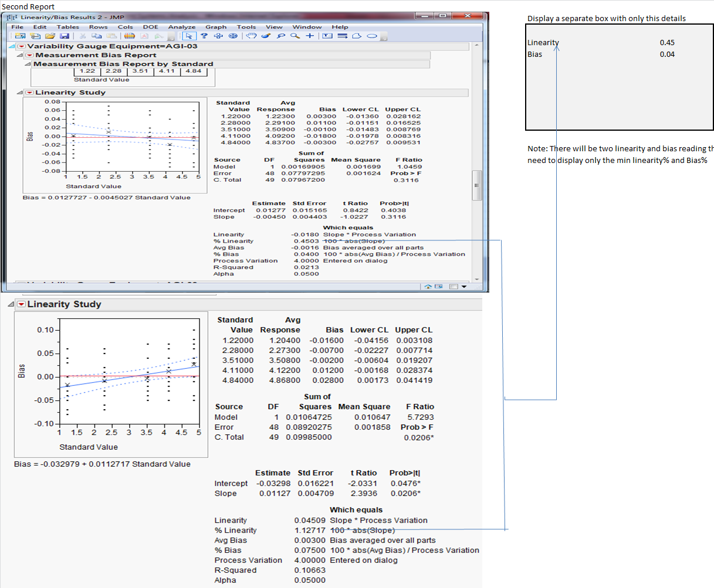
Task: Open the Graph menu
Action: click(216, 27)
